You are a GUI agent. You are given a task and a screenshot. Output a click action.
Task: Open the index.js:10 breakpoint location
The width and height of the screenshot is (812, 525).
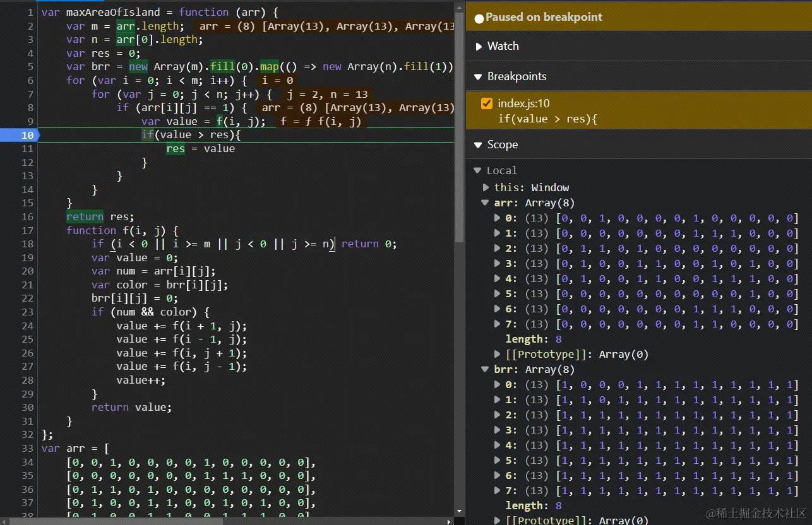click(525, 103)
